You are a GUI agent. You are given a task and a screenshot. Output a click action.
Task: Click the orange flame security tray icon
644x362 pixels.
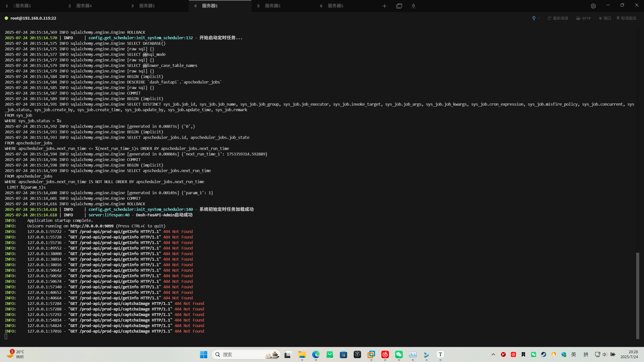pyautogui.click(x=553, y=354)
